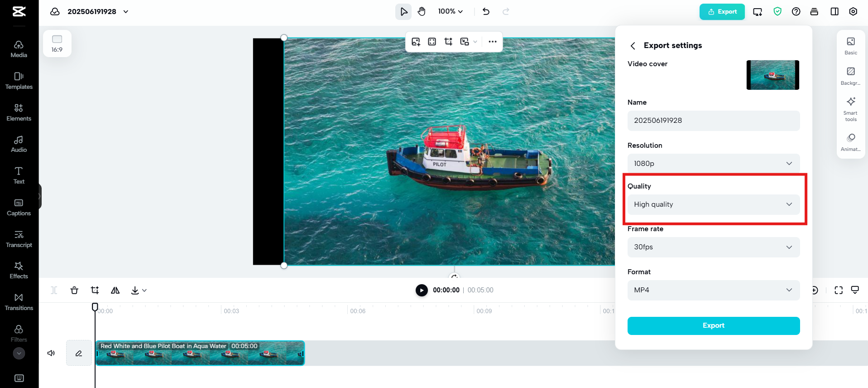
Task: Open more options ellipsis in floating toolbar
Action: point(493,42)
